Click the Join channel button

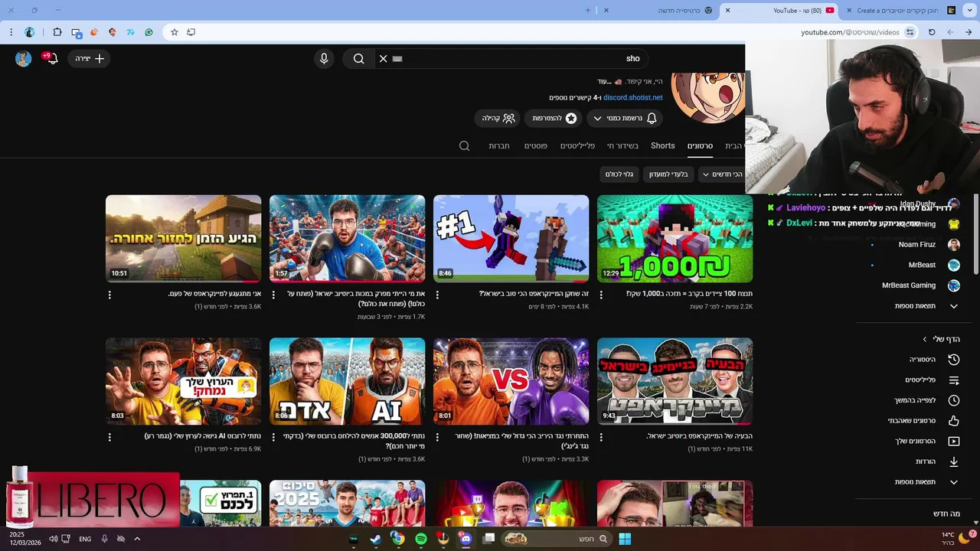[x=553, y=119]
